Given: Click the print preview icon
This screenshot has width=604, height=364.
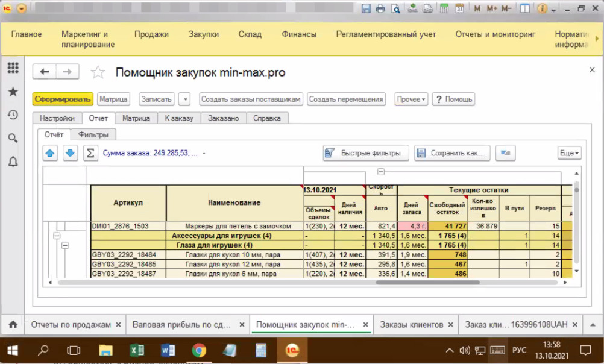Looking at the screenshot, I should 395,9.
